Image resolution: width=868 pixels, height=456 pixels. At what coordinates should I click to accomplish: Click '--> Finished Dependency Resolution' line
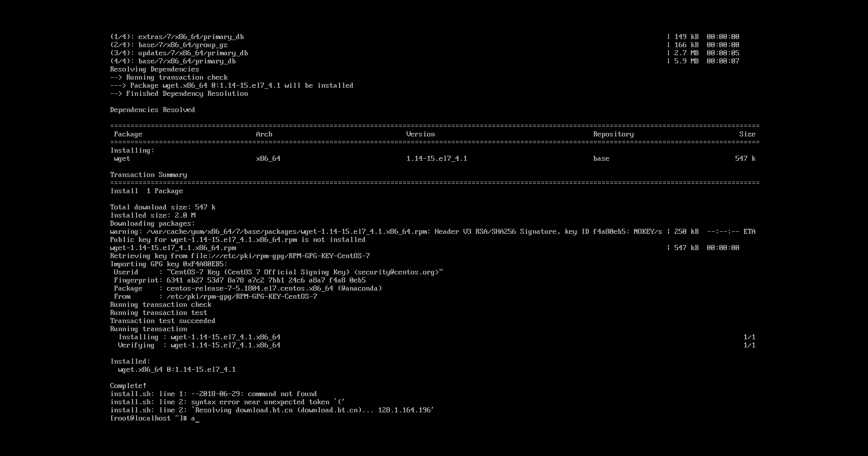179,93
